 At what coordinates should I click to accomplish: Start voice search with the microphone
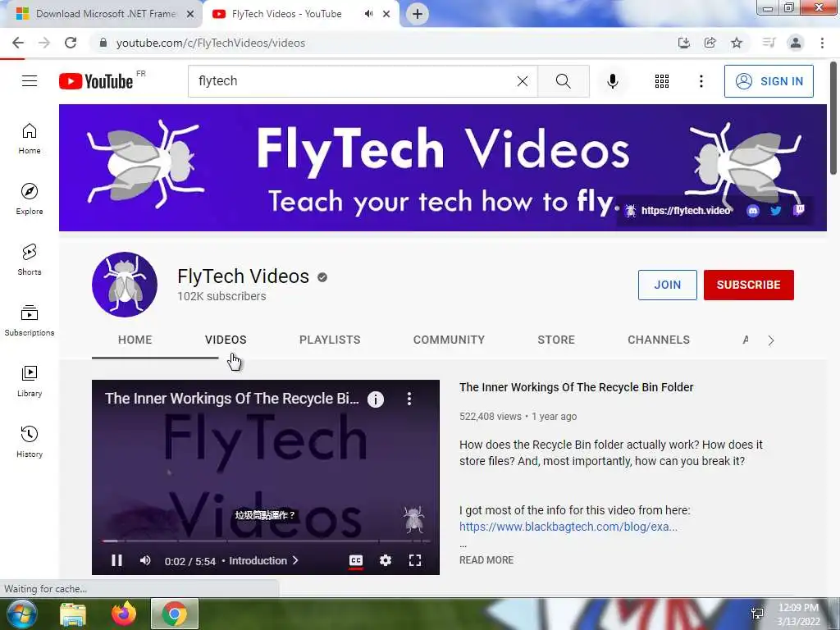(612, 81)
